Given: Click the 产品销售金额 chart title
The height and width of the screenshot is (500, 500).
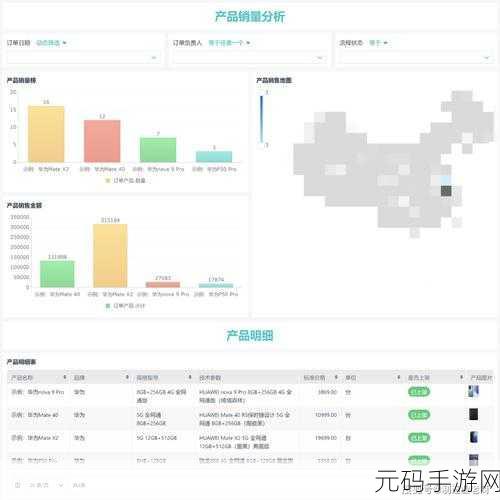Looking at the screenshot, I should (24, 205).
